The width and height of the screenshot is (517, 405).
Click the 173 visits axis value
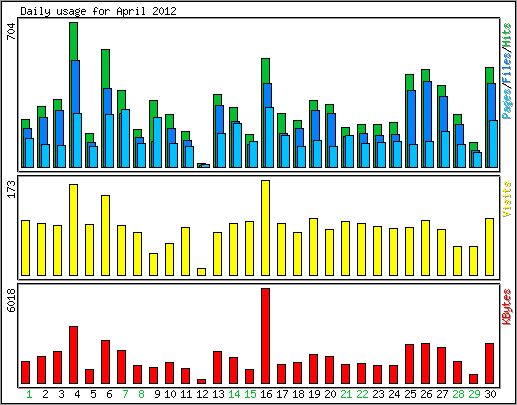click(11, 189)
